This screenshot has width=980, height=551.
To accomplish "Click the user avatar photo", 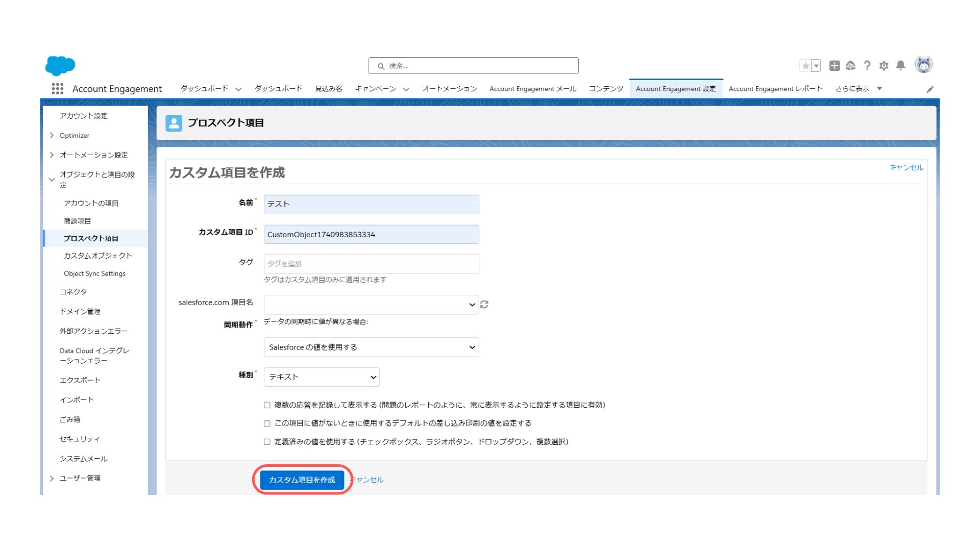I will coord(923,65).
